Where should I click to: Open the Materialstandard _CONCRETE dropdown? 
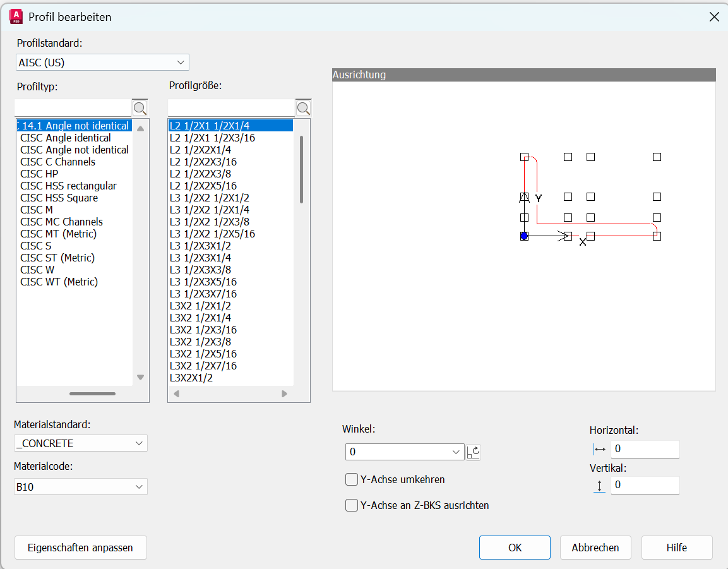(81, 443)
